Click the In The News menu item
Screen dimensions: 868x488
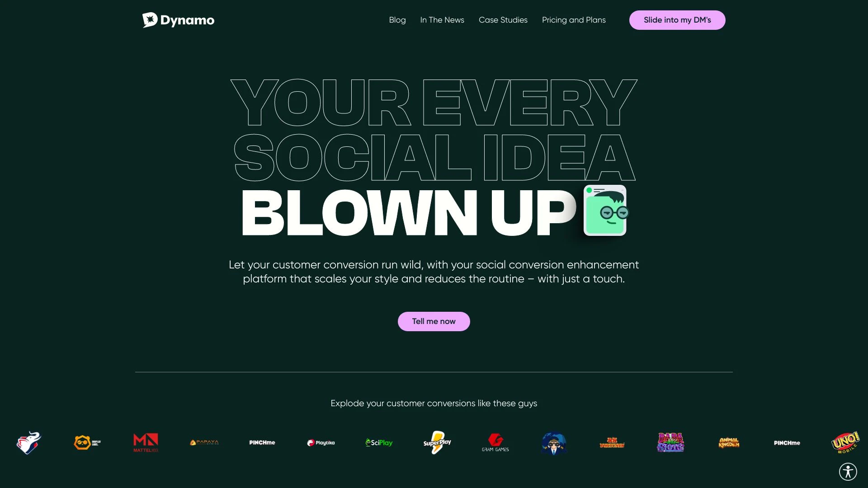pos(442,20)
